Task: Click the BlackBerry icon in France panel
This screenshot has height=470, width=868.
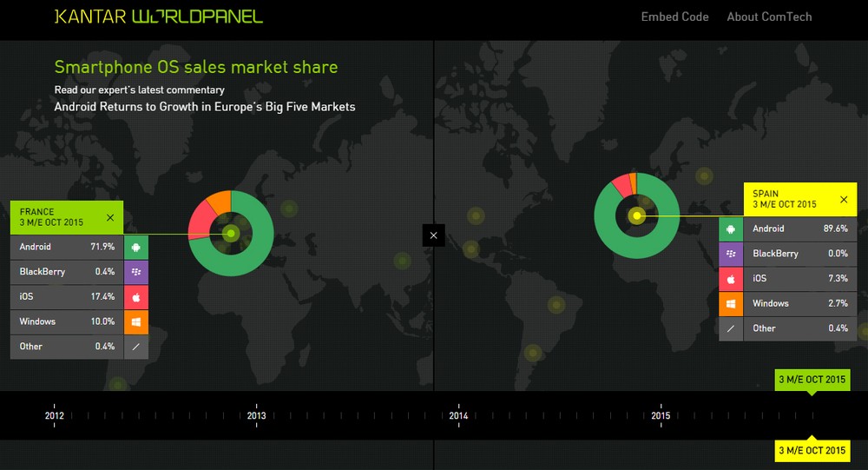Action: click(136, 272)
